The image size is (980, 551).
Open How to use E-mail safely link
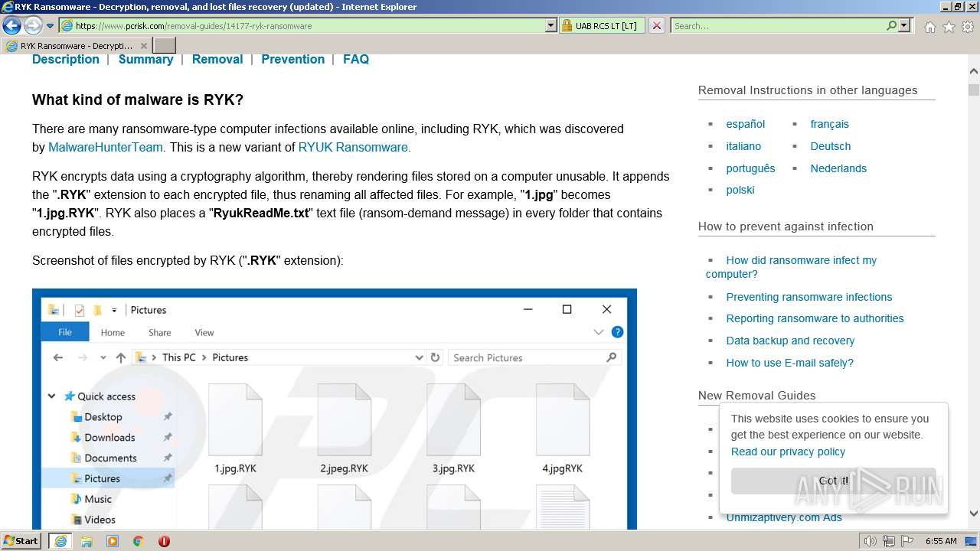(789, 363)
